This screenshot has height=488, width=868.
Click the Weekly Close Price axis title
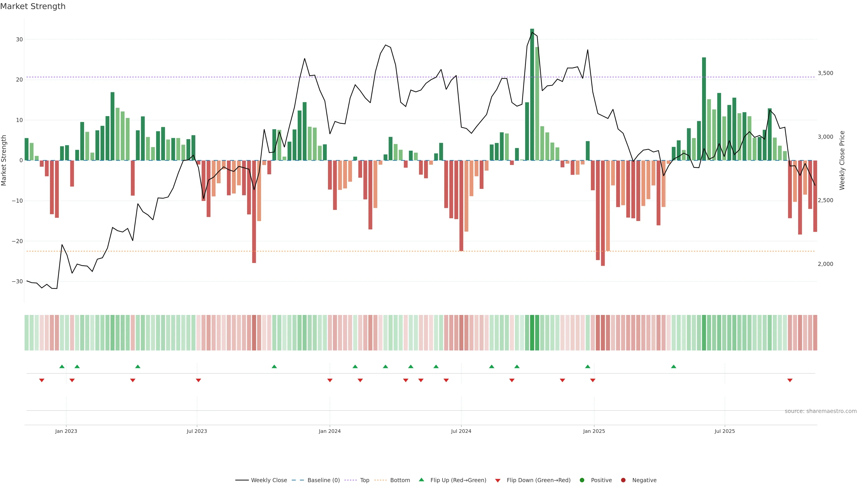[x=842, y=160]
